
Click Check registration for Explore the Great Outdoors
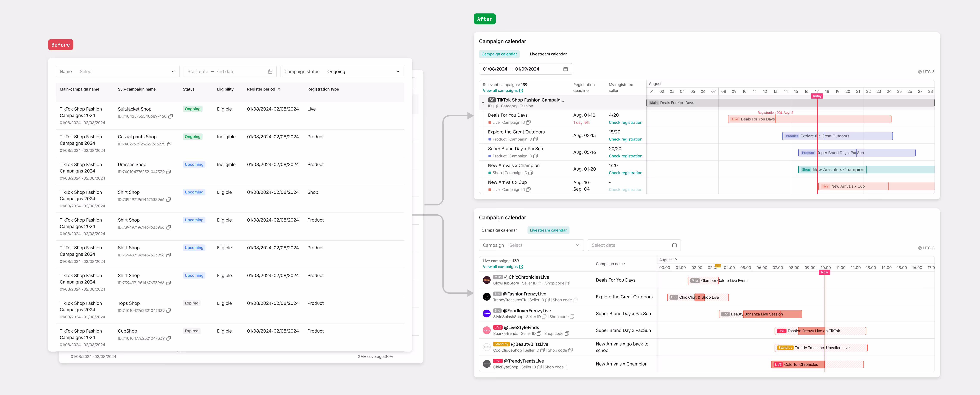pos(625,139)
